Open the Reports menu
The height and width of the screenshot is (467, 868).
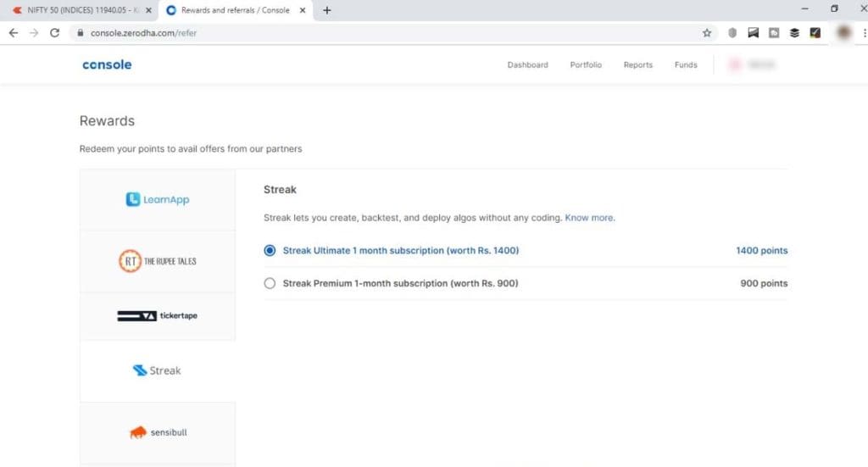(637, 64)
